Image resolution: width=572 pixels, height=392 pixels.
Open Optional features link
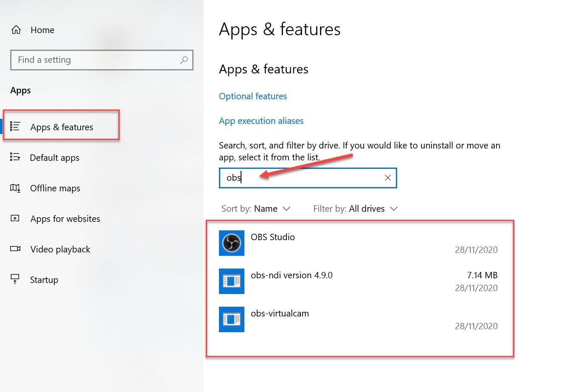pyautogui.click(x=253, y=96)
